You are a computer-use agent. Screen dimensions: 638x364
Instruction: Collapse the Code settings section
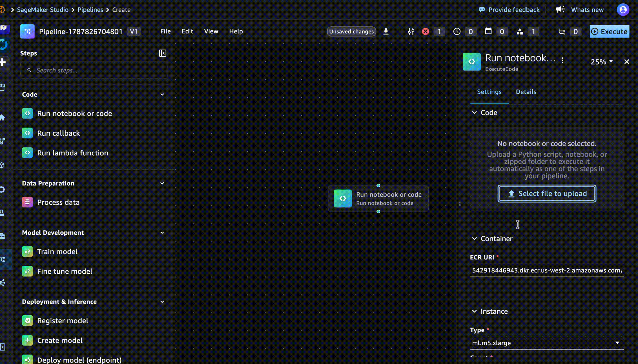(474, 112)
